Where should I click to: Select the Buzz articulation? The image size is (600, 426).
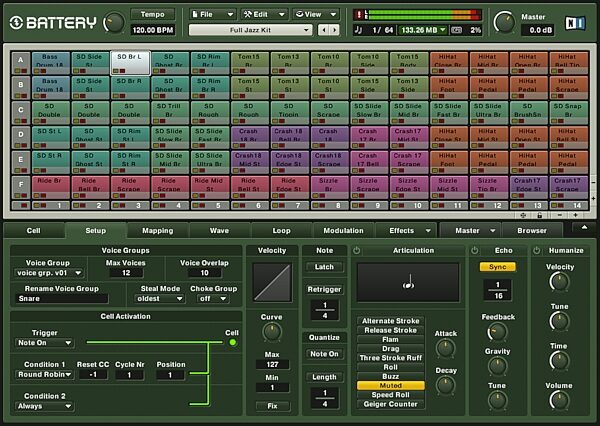click(x=390, y=376)
